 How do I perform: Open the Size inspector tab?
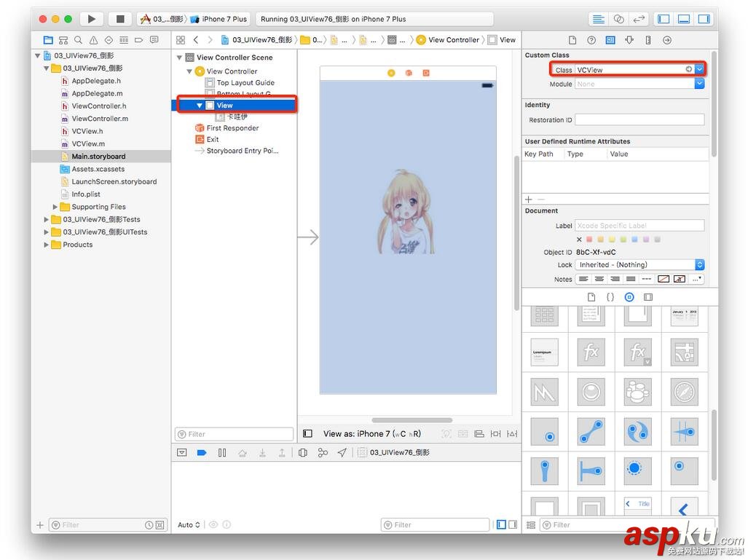647,40
